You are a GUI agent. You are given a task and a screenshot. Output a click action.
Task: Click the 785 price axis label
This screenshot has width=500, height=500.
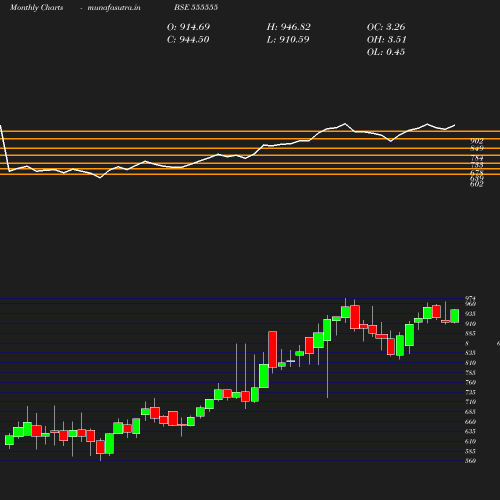(x=470, y=373)
